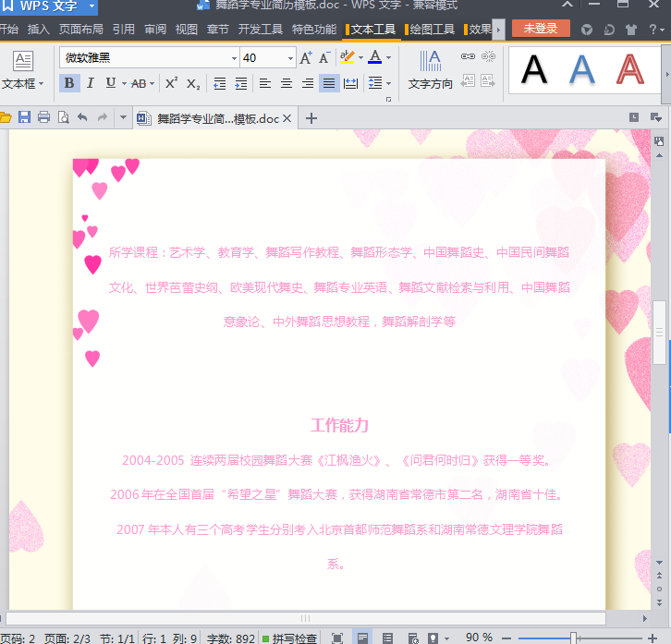The width and height of the screenshot is (671, 644).
Task: Open font size dropdown
Action: (290, 58)
